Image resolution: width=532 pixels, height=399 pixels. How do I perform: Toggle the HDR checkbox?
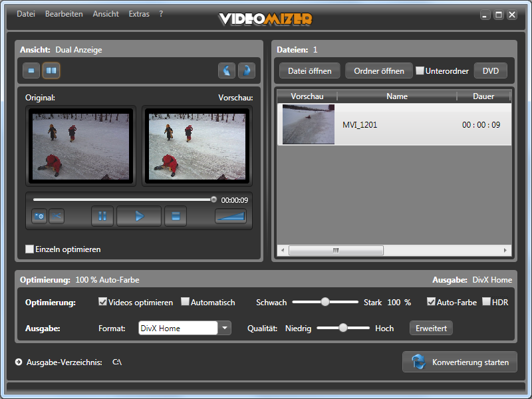tap(487, 302)
